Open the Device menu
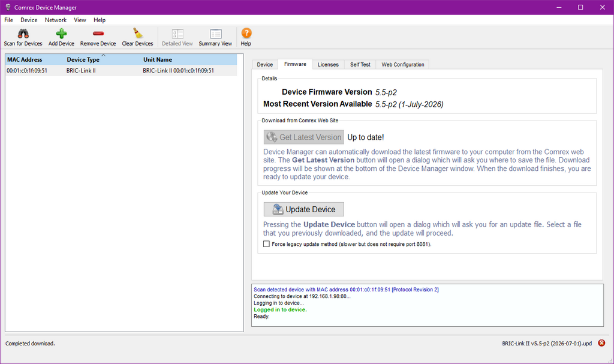Image resolution: width=614 pixels, height=364 pixels. (29, 20)
